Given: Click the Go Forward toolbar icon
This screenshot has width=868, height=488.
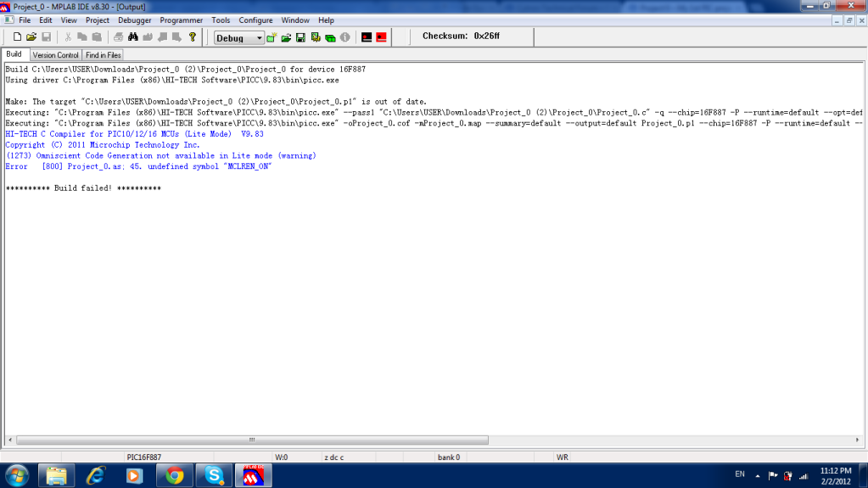Looking at the screenshot, I should click(176, 37).
